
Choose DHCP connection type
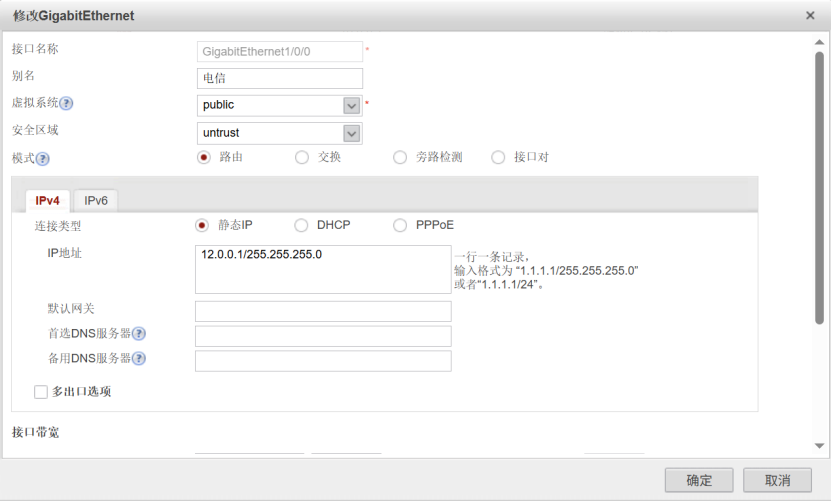(x=301, y=225)
